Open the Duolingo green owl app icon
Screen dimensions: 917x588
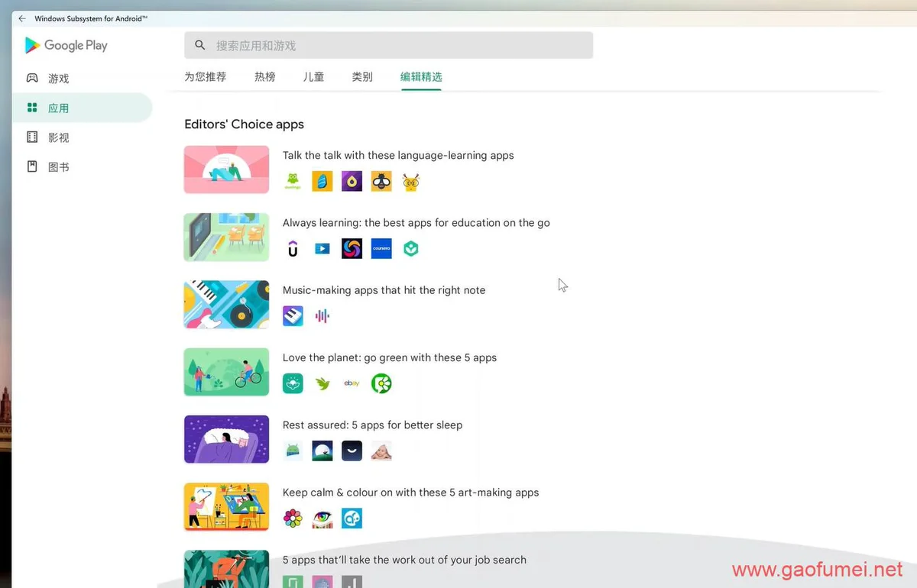(x=293, y=181)
